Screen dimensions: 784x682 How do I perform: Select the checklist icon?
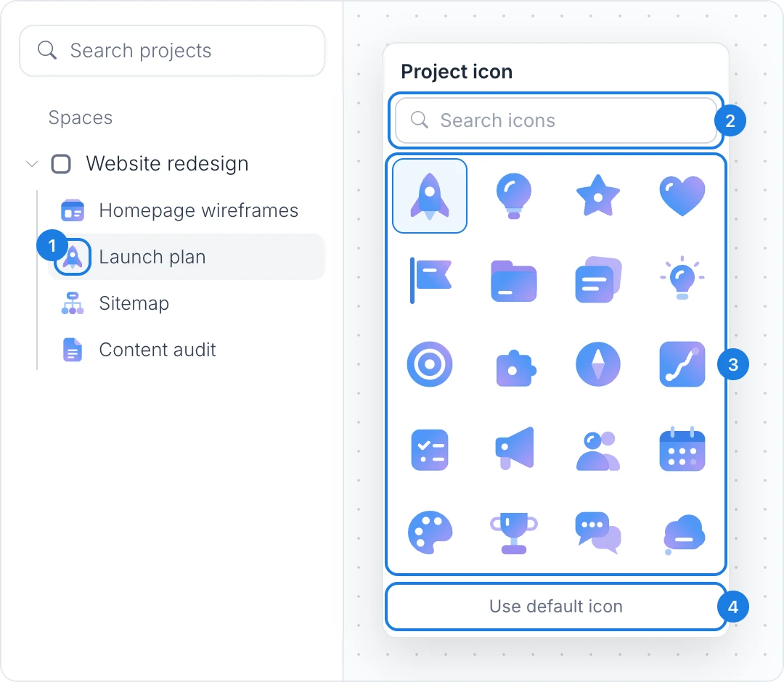(x=430, y=450)
